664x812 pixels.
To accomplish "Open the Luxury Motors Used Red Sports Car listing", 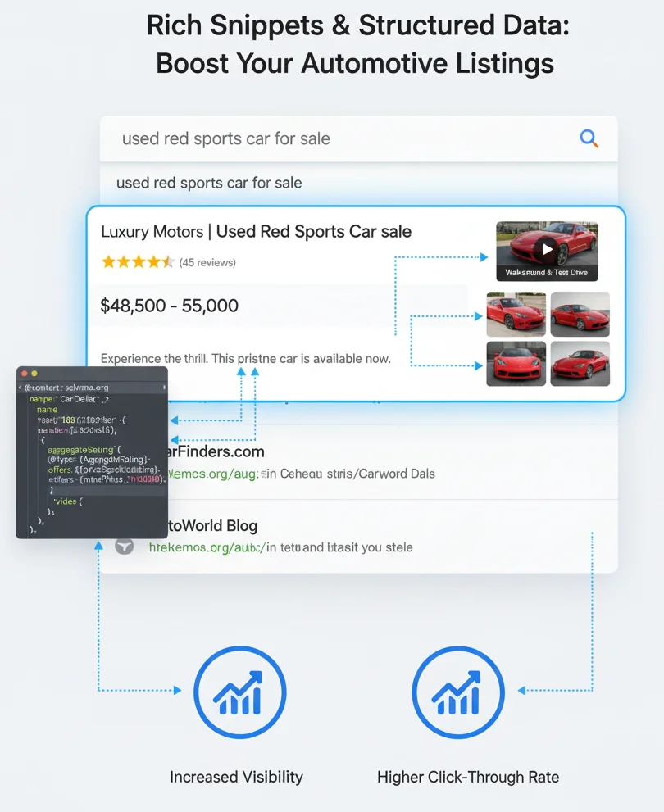I will (255, 231).
